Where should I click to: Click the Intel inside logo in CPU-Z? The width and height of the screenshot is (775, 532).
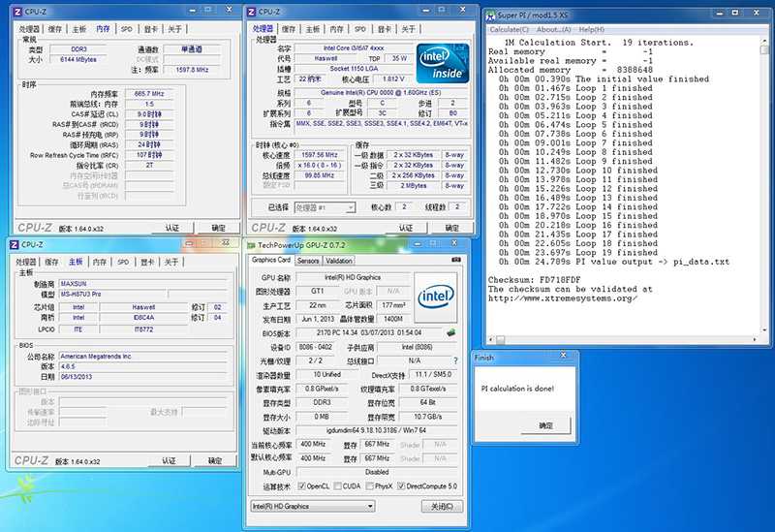pyautogui.click(x=443, y=63)
